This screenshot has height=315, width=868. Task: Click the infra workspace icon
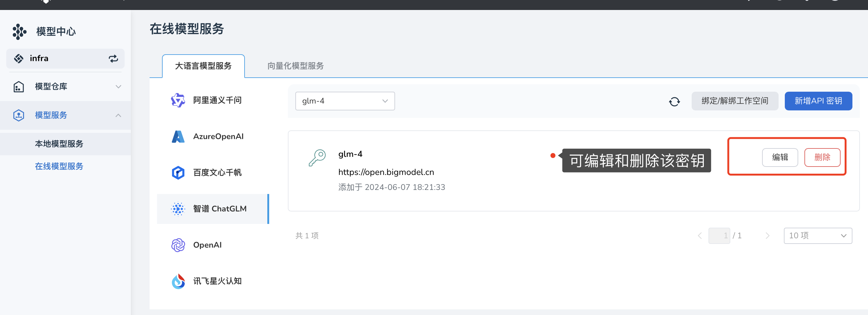pos(18,59)
